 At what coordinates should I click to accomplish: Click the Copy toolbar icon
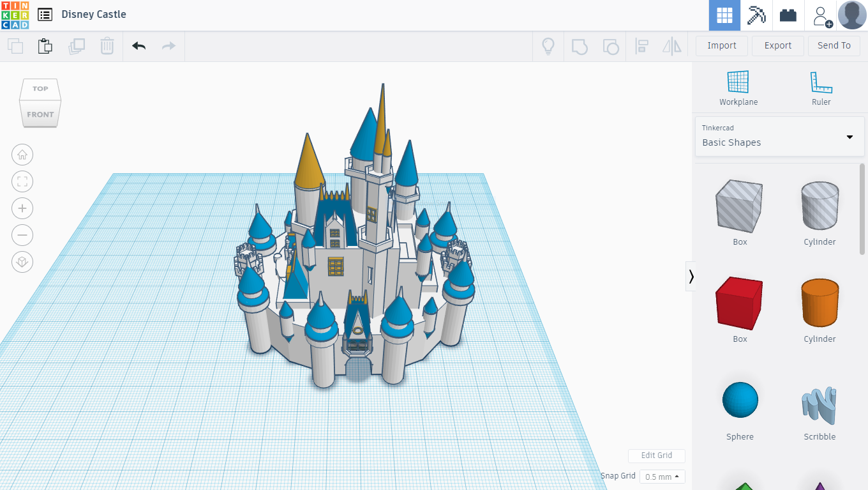15,46
